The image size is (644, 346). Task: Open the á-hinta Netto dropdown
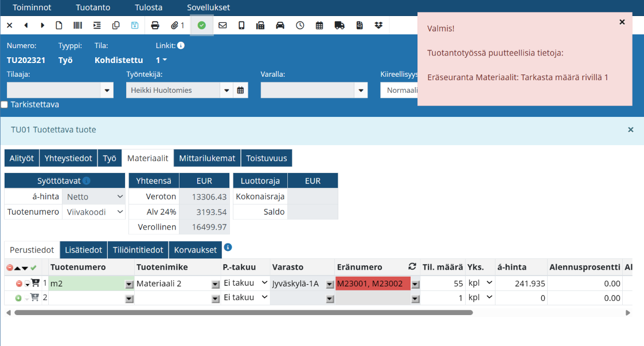tap(94, 196)
